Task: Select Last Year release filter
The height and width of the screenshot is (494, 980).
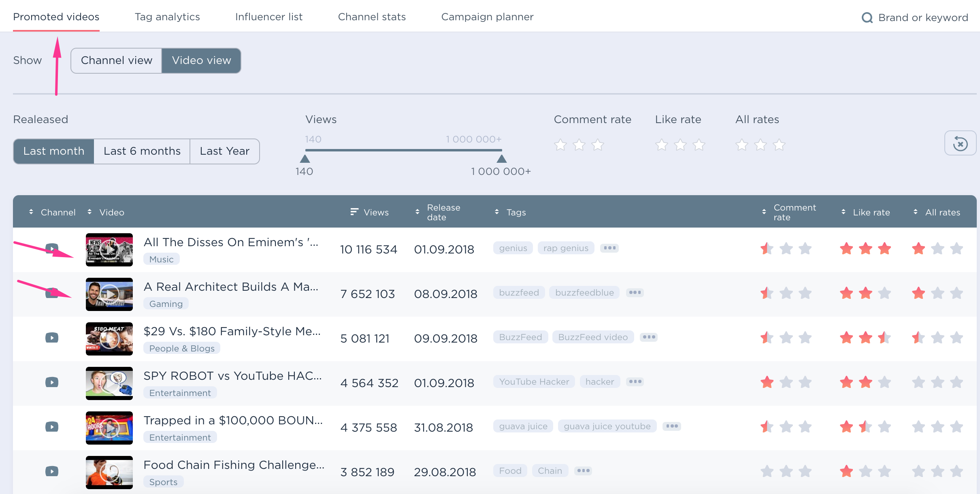Action: [224, 151]
